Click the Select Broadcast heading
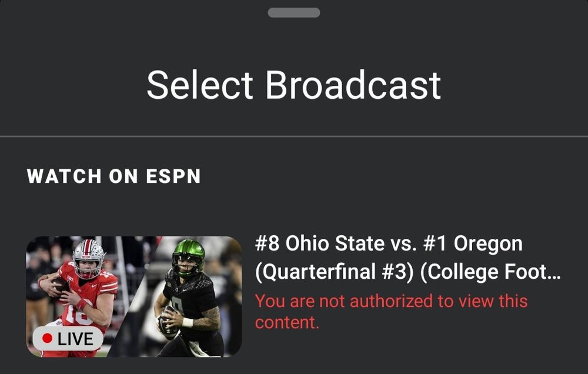Viewport: 588px width, 374px height. click(293, 85)
